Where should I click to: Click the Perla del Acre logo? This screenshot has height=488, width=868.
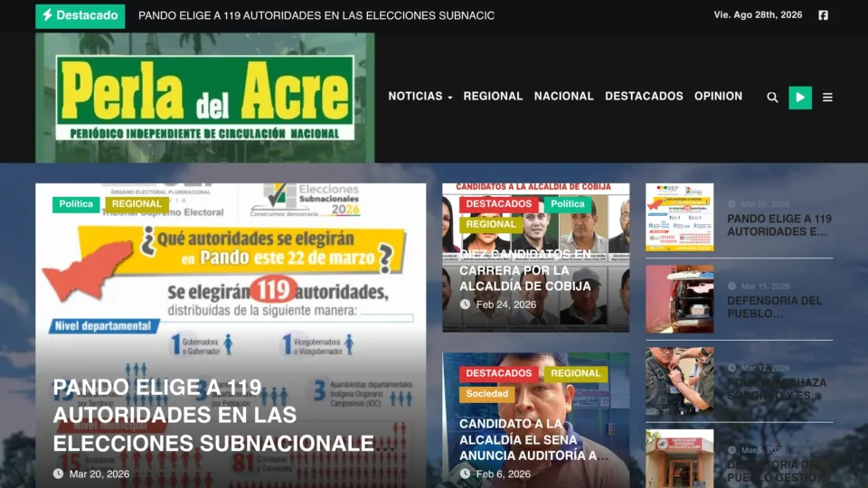click(205, 98)
